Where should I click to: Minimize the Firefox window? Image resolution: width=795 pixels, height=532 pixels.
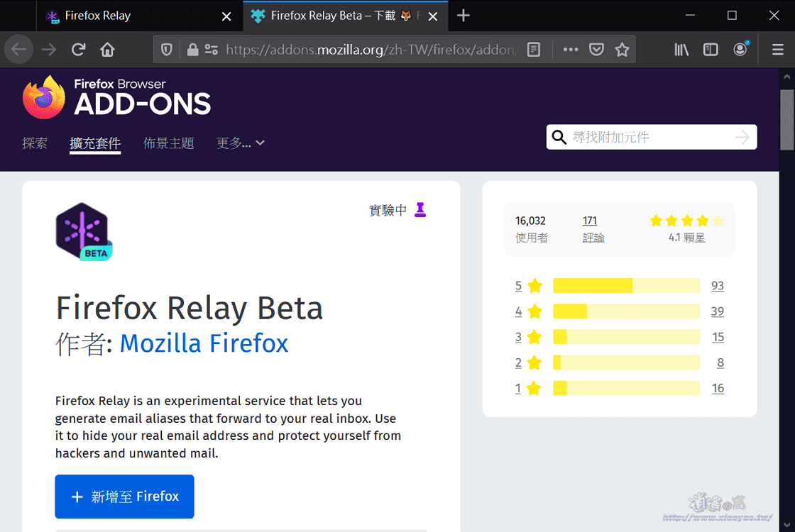point(690,16)
